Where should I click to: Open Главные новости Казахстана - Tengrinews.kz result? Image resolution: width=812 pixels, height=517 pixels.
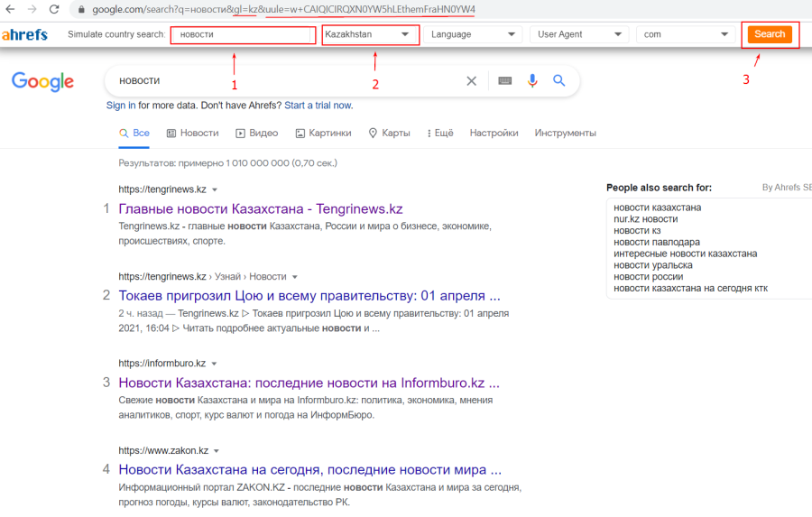[261, 208]
